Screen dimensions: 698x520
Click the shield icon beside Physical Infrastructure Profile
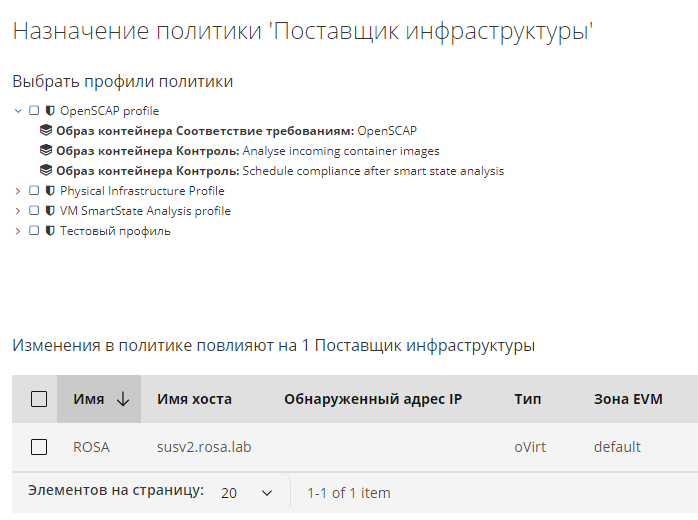[50, 191]
